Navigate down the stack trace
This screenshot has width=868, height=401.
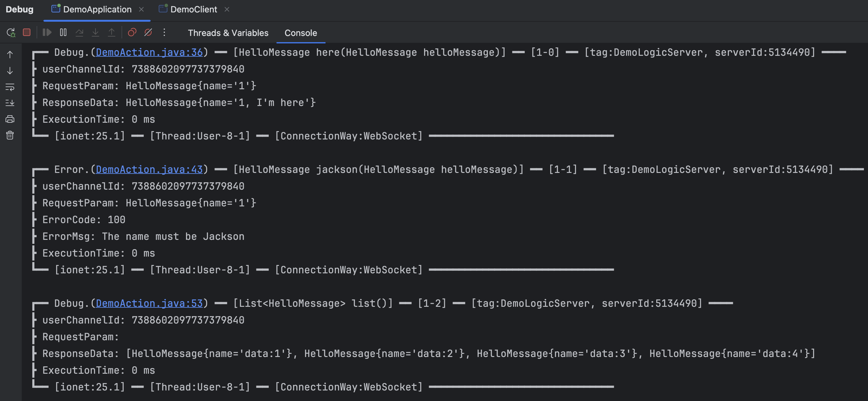(10, 71)
